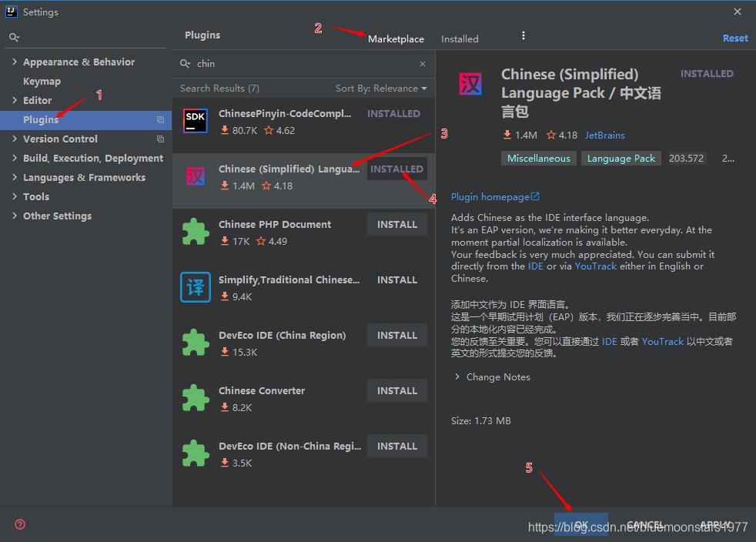756x542 pixels.
Task: Click the project-level icon beside Version Control
Action: tap(161, 139)
